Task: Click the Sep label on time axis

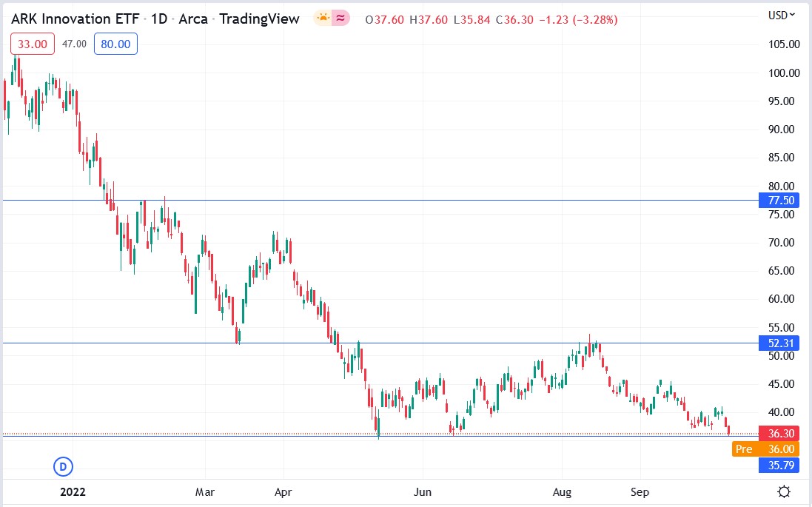Action: coord(640,491)
